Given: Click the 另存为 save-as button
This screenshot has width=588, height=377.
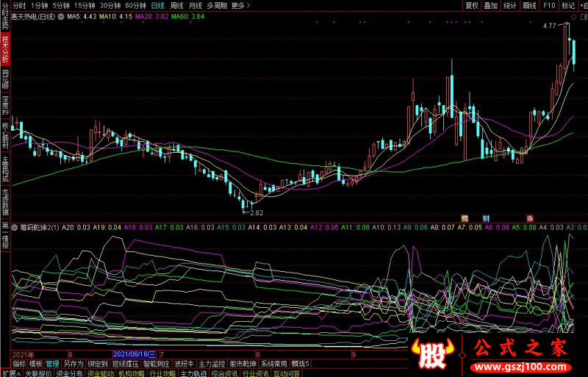Looking at the screenshot, I should [x=73, y=364].
